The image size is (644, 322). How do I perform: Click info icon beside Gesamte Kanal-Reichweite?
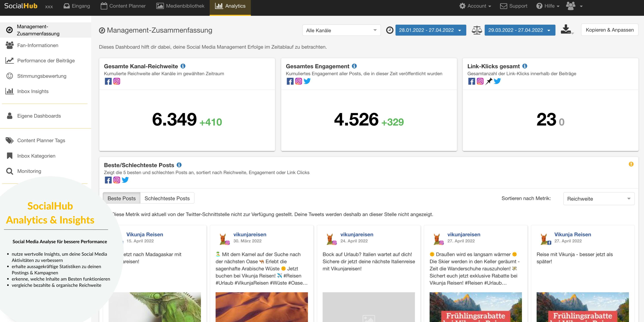(x=183, y=66)
